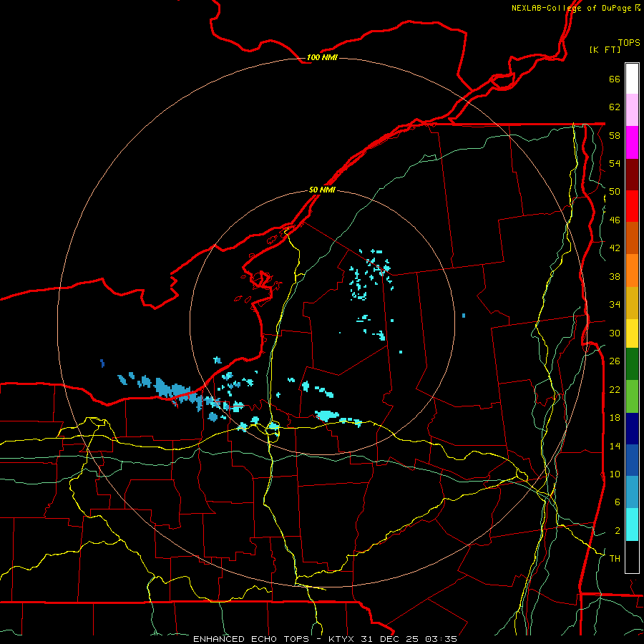This screenshot has width=644, height=644.
Task: Click the '54' legend value label
Action: 615,163
